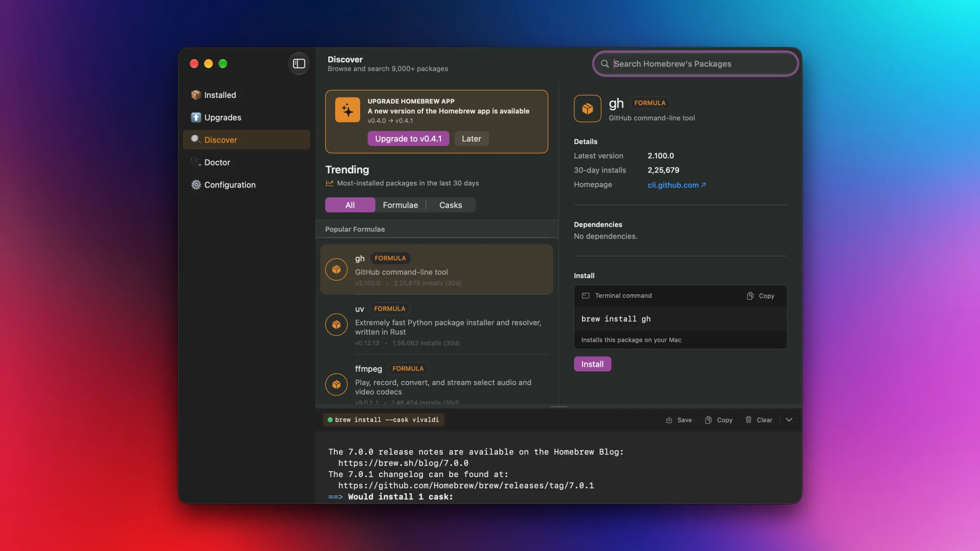Click the Terminal command icon
980x551 pixels.
click(586, 295)
